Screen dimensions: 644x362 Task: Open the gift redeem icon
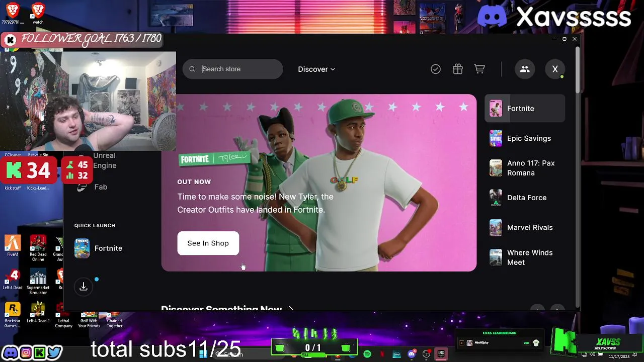(x=457, y=69)
